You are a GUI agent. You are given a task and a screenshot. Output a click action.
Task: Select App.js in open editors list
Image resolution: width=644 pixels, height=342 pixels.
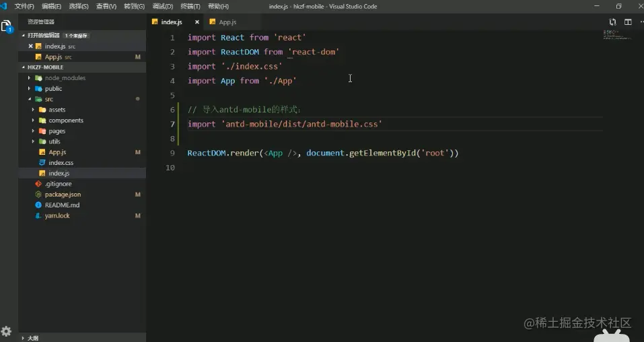(x=82, y=57)
